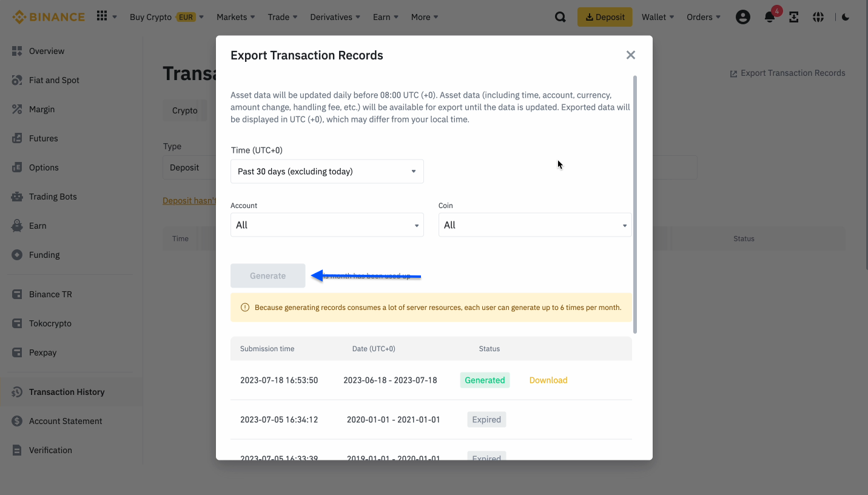Screen dimensions: 868x495
Task: Click the Binance logo
Action: point(49,17)
